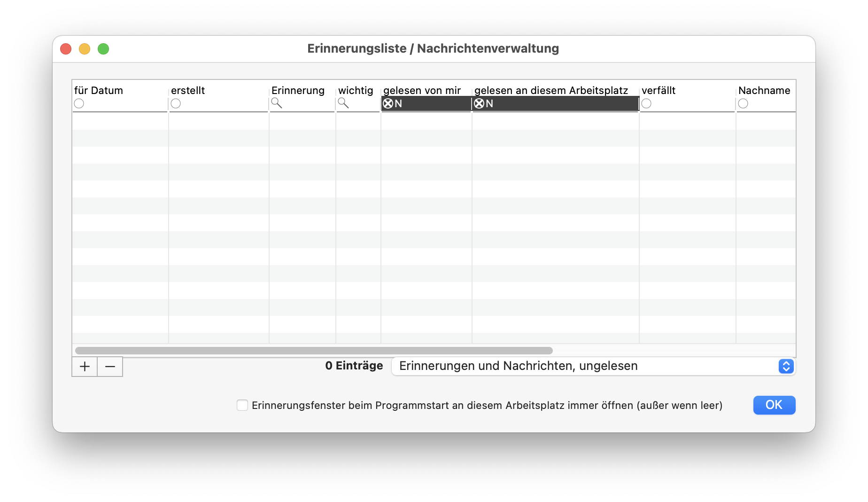This screenshot has width=868, height=502.
Task: Clear the 'gelesen an diesem Arbeitsplatz' filter icon
Action: pos(479,103)
